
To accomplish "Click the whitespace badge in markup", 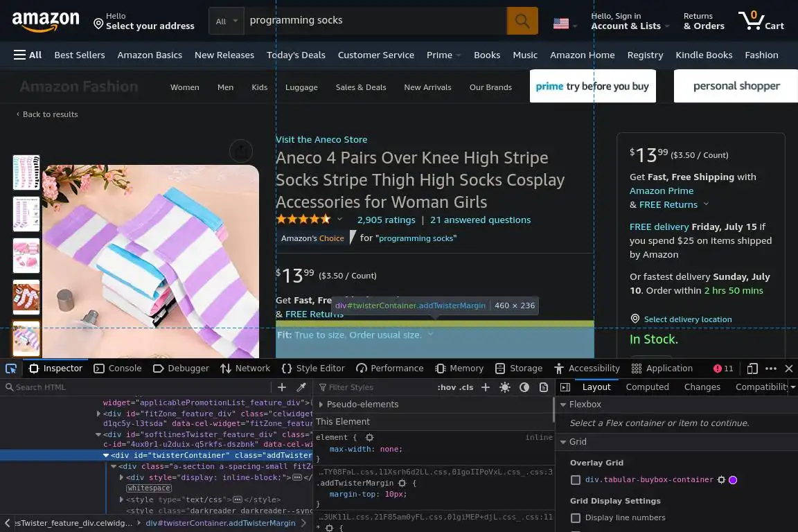I will (149, 488).
